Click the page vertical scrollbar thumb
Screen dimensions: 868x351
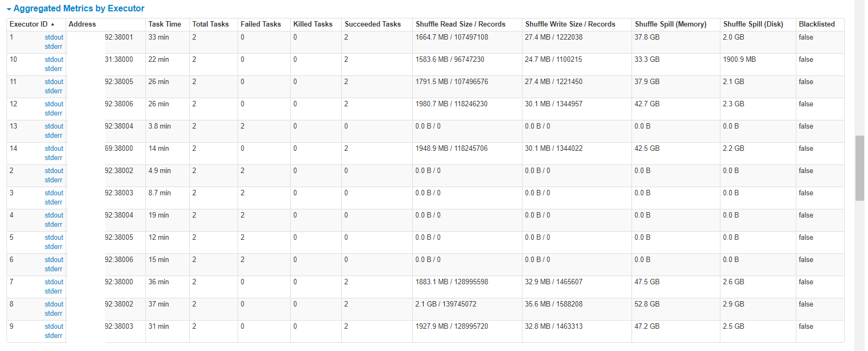click(859, 168)
